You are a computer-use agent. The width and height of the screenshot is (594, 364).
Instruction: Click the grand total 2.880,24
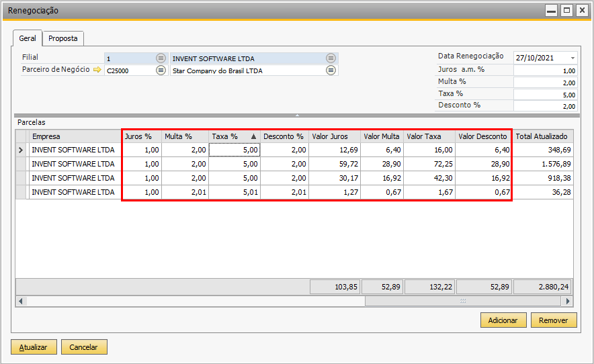click(x=542, y=287)
